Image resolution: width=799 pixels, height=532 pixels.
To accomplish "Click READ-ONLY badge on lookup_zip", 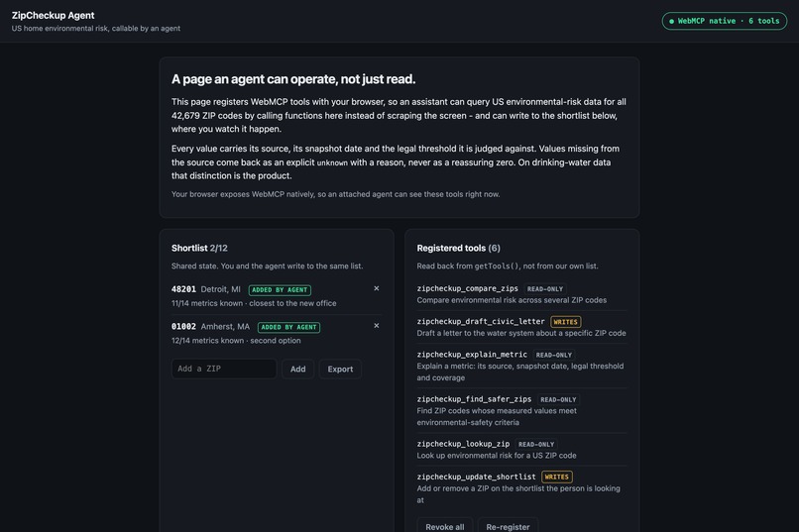I will [536, 445].
